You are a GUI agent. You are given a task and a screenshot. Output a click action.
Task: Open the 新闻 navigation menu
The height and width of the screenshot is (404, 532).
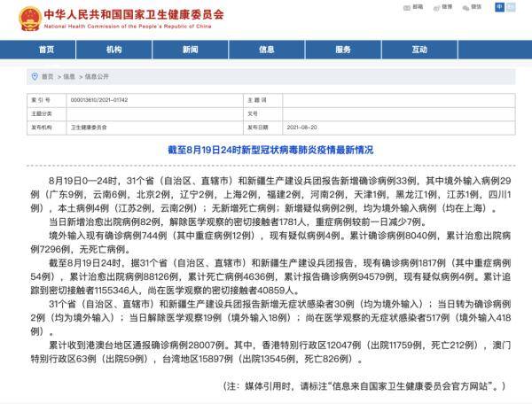(190, 49)
